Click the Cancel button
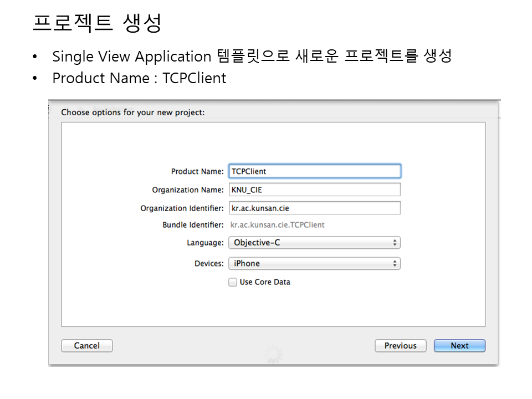The width and height of the screenshot is (532, 399). tap(86, 346)
